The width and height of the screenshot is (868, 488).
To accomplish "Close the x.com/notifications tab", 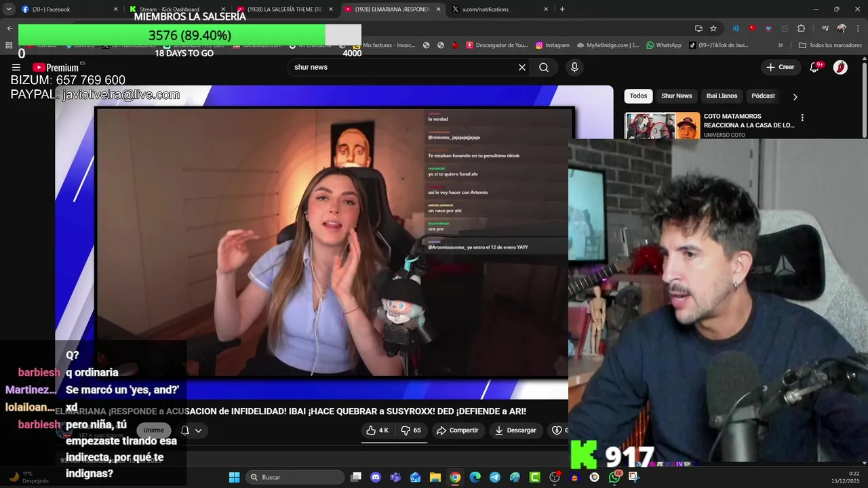I will click(x=546, y=9).
